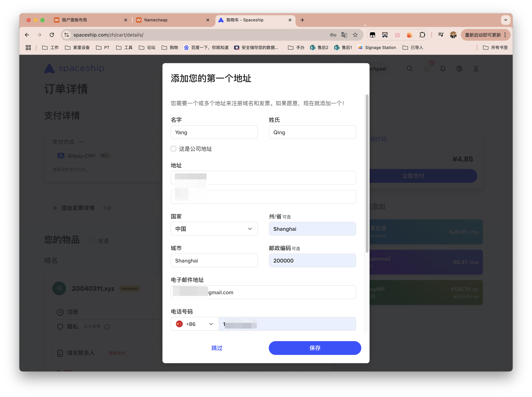Screen dimensions: 532x397
Task: Click the dialog's vertical scrollbar
Action: (x=367, y=173)
